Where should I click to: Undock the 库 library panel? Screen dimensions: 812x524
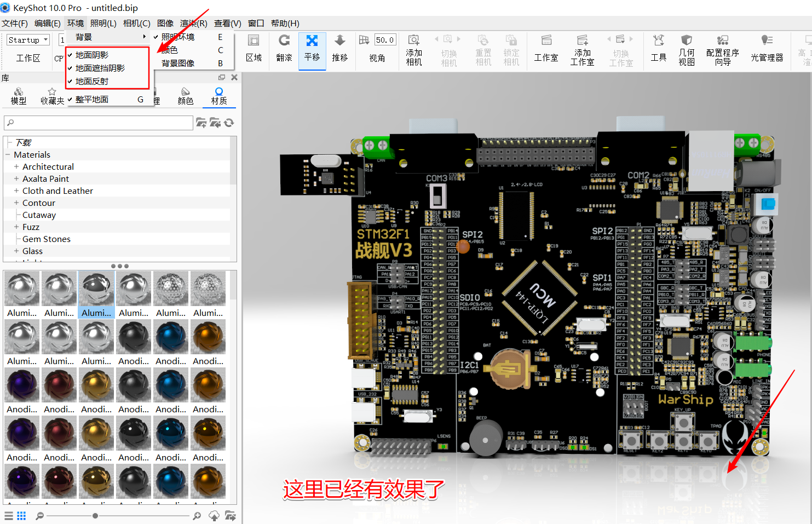coord(222,78)
